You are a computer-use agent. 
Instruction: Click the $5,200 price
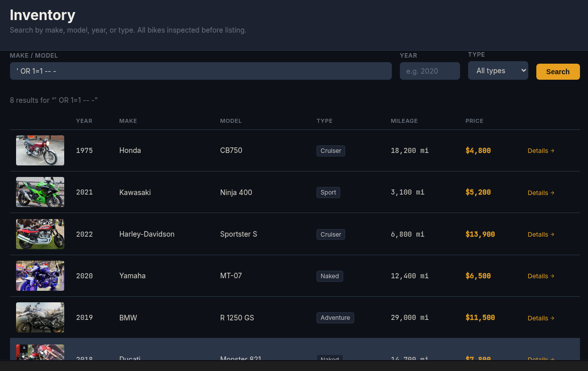pos(478,192)
